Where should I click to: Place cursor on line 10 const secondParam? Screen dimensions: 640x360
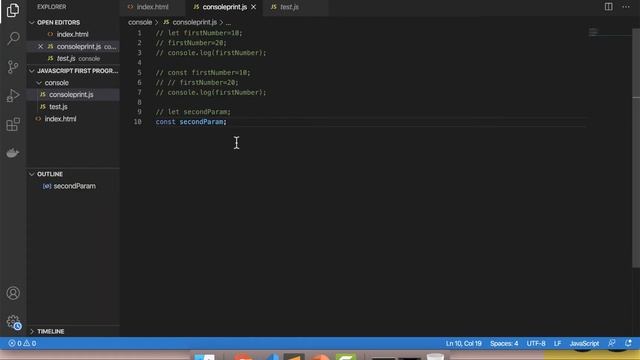191,122
